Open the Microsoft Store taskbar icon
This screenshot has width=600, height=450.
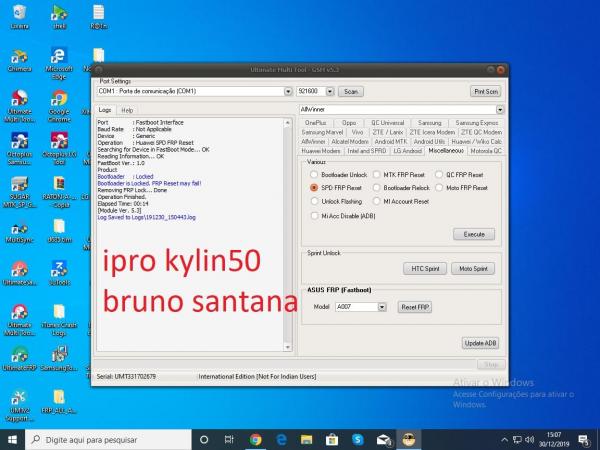pos(333,439)
